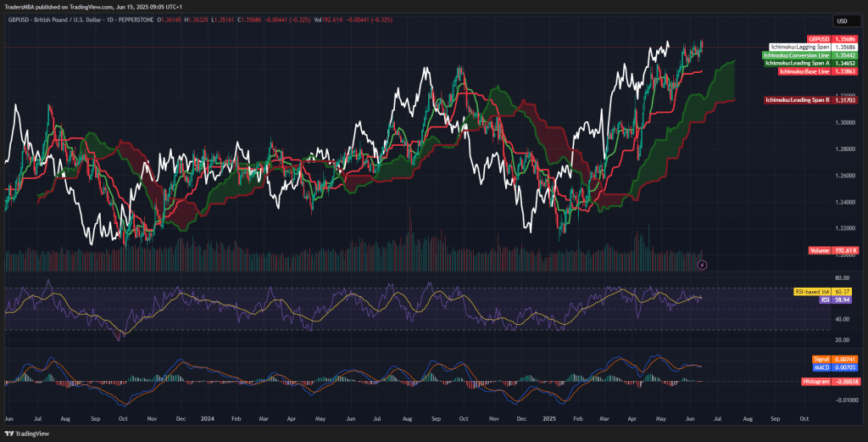Screen dimensions: 868x442
Task: Click the Oct label at right of time axis
Action: click(x=804, y=419)
